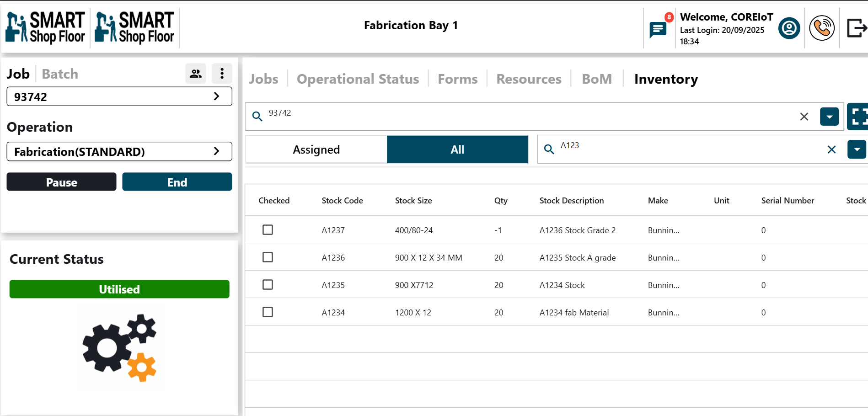Show only Assigned inventory items
The width and height of the screenshot is (868, 416).
(x=316, y=149)
